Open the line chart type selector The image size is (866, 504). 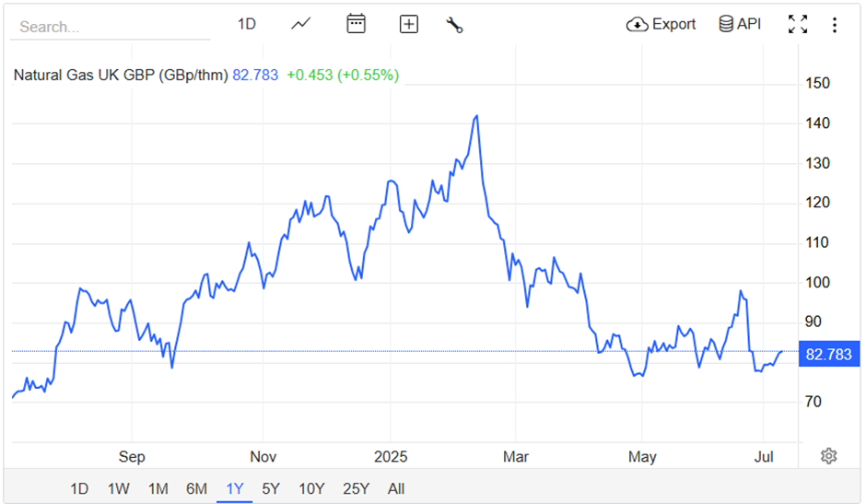pos(301,24)
